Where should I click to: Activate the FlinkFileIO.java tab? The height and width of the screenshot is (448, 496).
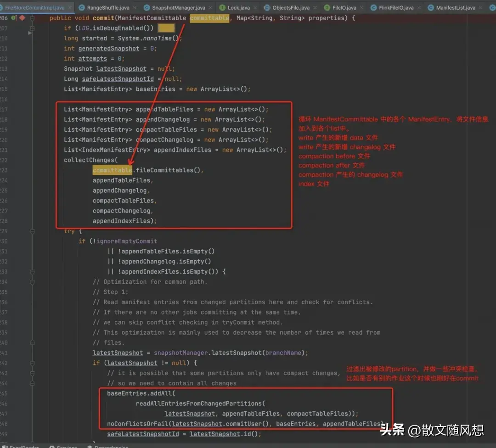[x=396, y=8]
